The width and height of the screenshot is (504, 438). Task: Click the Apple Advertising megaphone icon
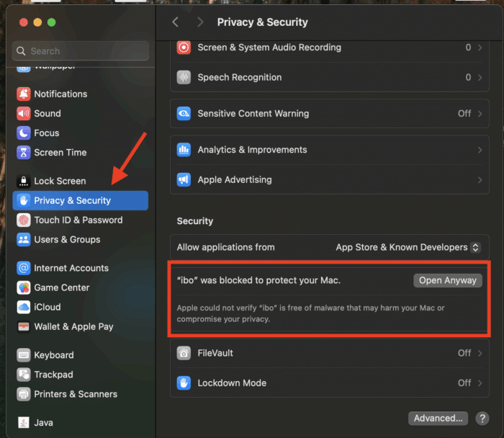pos(184,180)
